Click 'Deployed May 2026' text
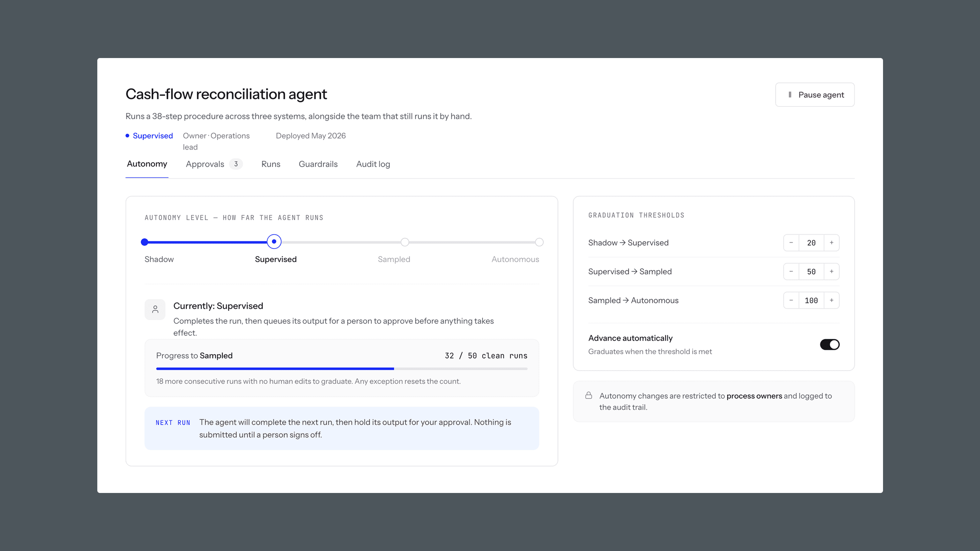The height and width of the screenshot is (551, 980). coord(310,136)
